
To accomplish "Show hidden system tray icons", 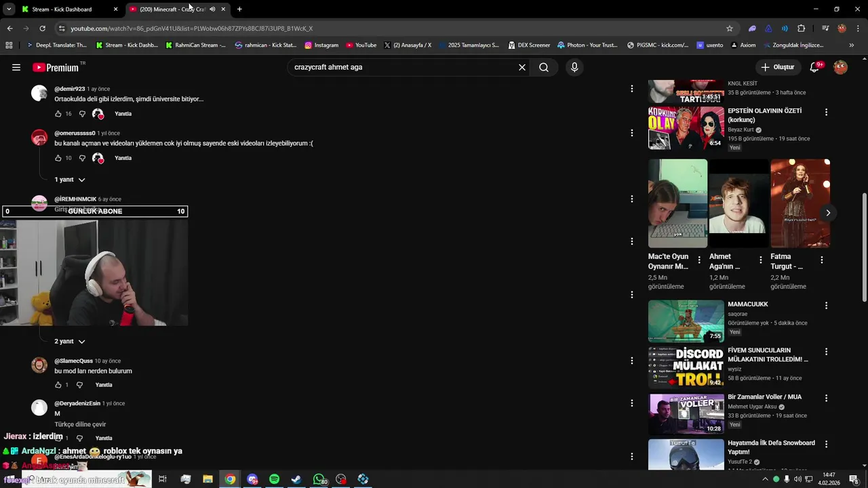I will coord(766,479).
